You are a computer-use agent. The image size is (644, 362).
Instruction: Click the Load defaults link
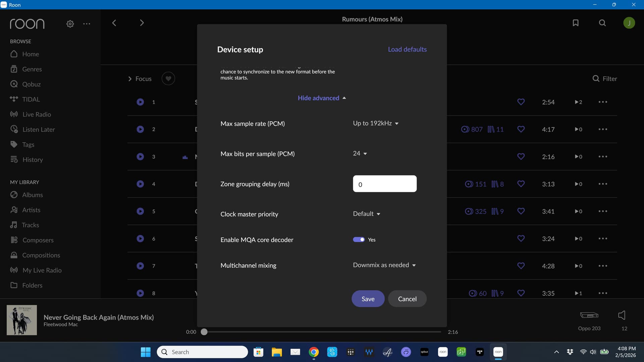click(x=407, y=49)
